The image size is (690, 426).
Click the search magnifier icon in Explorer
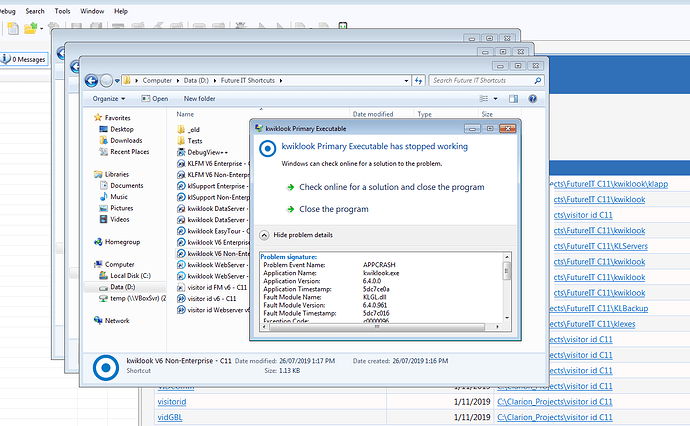pos(537,81)
